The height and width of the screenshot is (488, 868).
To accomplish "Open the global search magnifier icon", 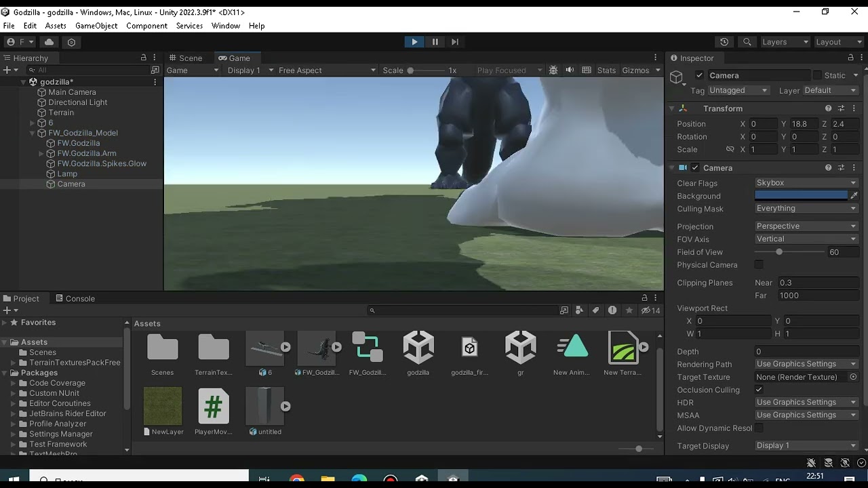I will pyautogui.click(x=747, y=42).
